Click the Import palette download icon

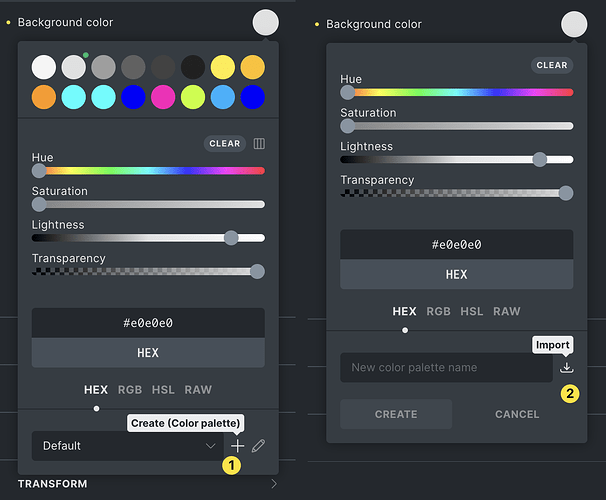(x=567, y=368)
